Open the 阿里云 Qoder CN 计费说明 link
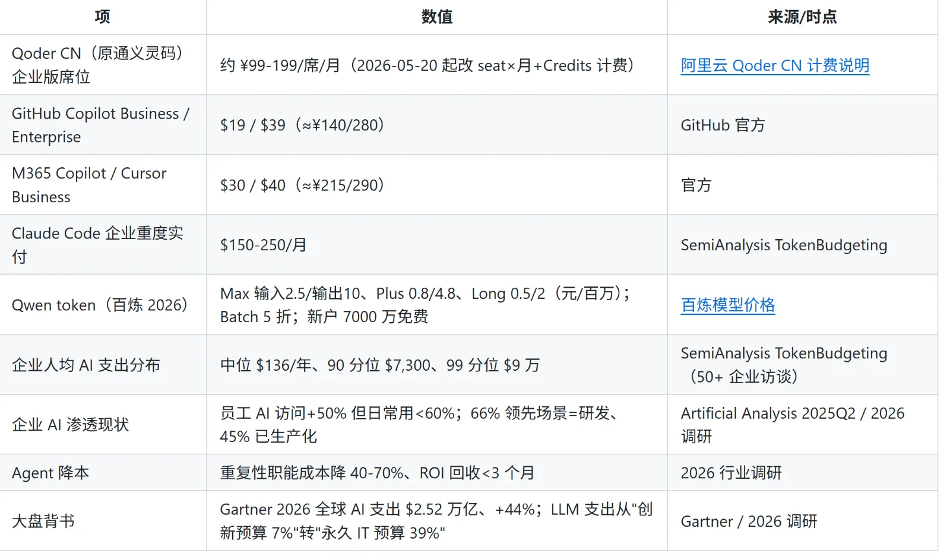The width and height of the screenshot is (950, 560). (x=775, y=65)
